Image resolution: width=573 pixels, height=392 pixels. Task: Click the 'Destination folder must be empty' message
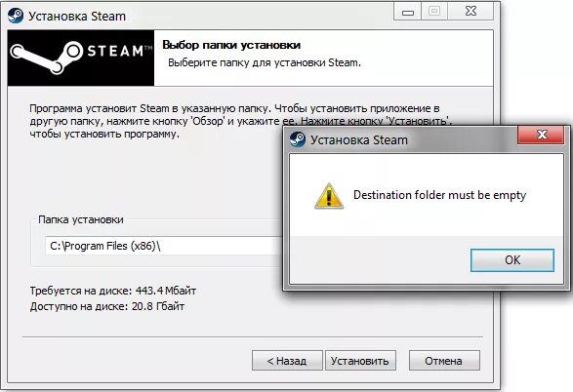pos(439,195)
